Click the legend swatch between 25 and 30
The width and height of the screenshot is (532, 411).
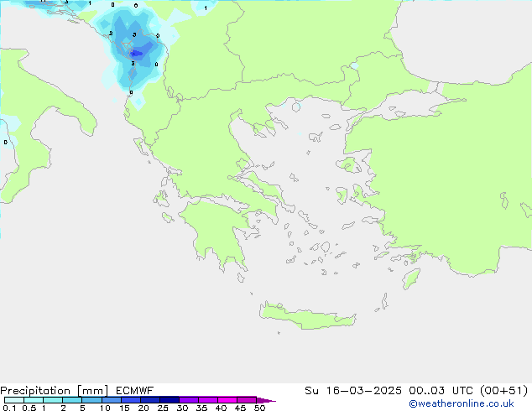pos(169,400)
